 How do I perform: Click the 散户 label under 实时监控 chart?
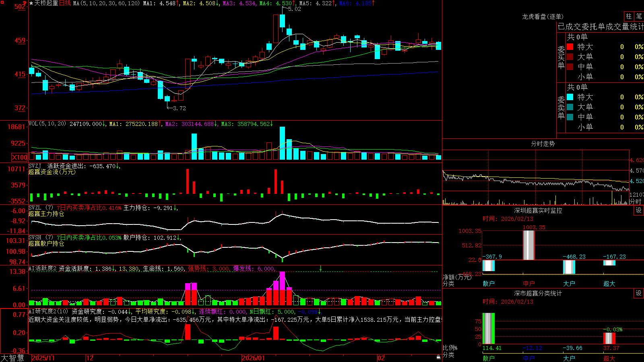point(489,284)
